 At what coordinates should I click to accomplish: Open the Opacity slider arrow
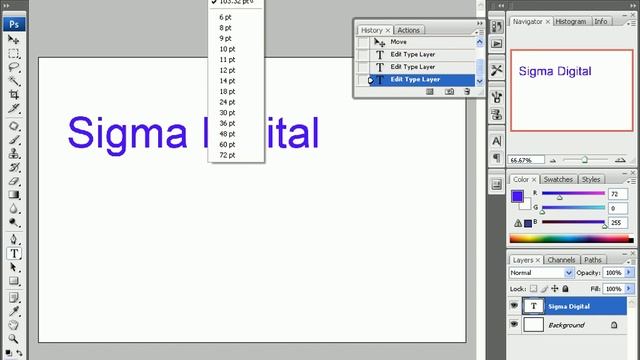[x=629, y=273]
